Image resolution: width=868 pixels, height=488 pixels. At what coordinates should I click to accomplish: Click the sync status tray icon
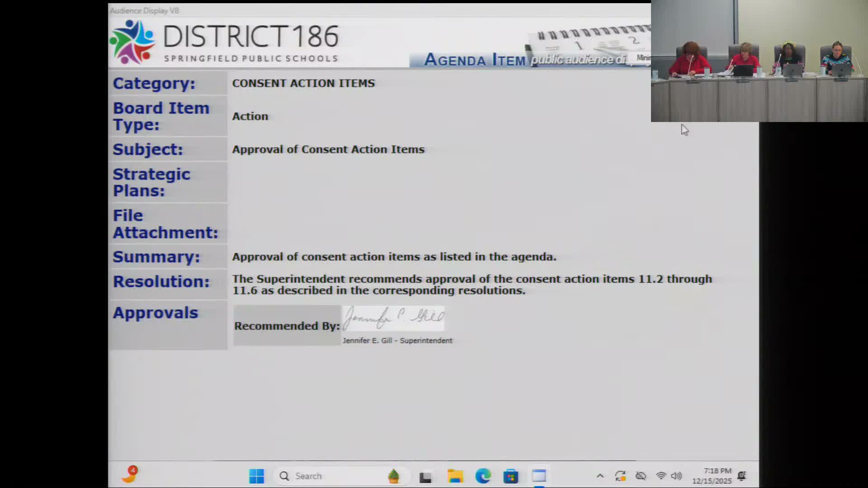coord(620,476)
